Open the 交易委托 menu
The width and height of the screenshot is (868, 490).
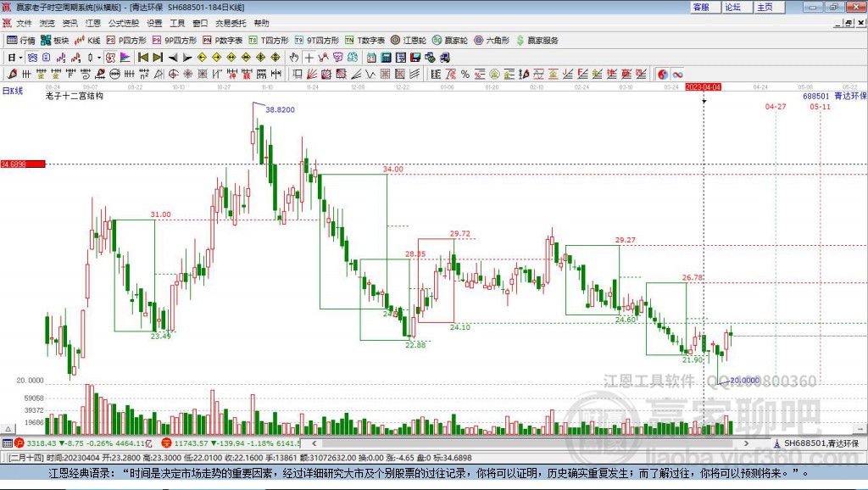[x=231, y=23]
